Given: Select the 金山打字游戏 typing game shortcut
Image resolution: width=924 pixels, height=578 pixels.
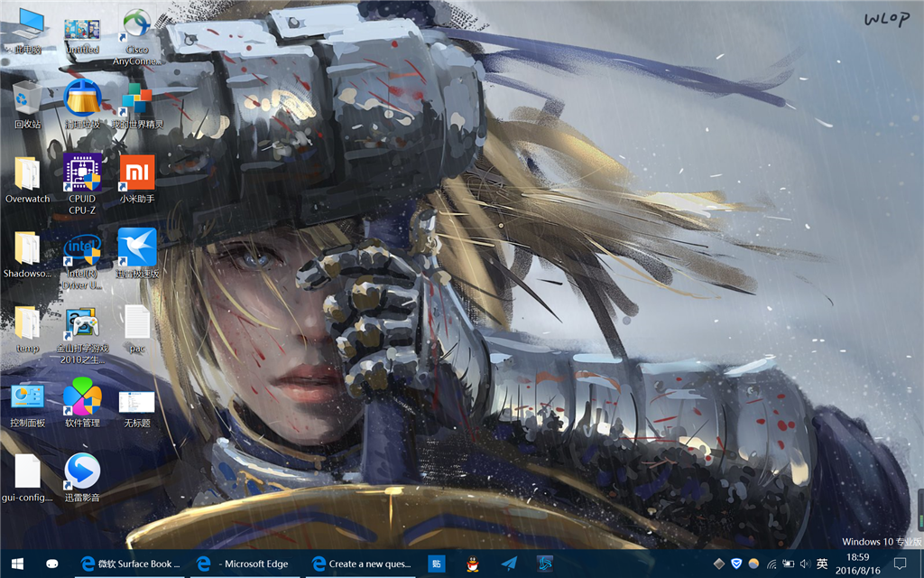Looking at the screenshot, I should pyautogui.click(x=82, y=334).
